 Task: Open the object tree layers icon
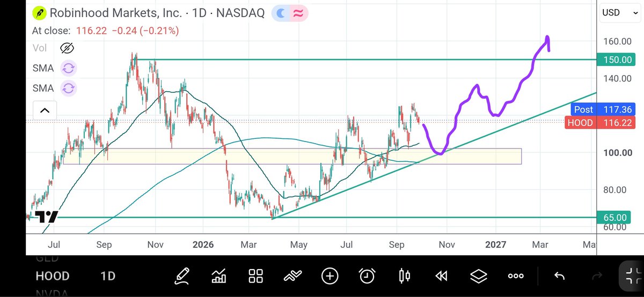[x=478, y=276]
